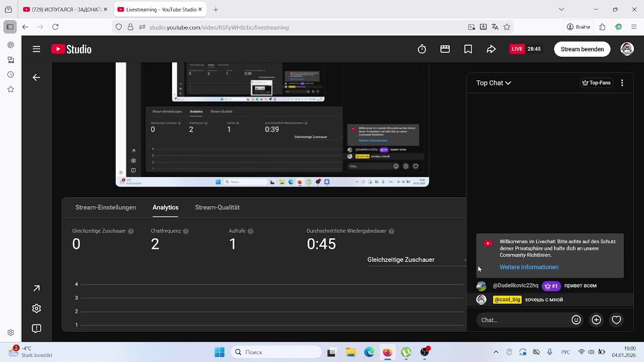Click the pop-out arrow in Studio sidebar
644x362 pixels.
(x=36, y=288)
